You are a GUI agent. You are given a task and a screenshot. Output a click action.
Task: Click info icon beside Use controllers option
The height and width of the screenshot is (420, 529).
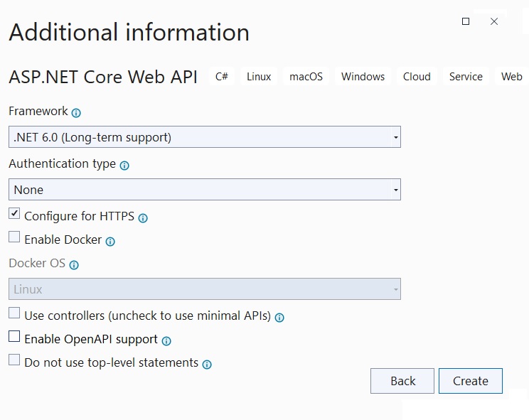[x=279, y=318]
